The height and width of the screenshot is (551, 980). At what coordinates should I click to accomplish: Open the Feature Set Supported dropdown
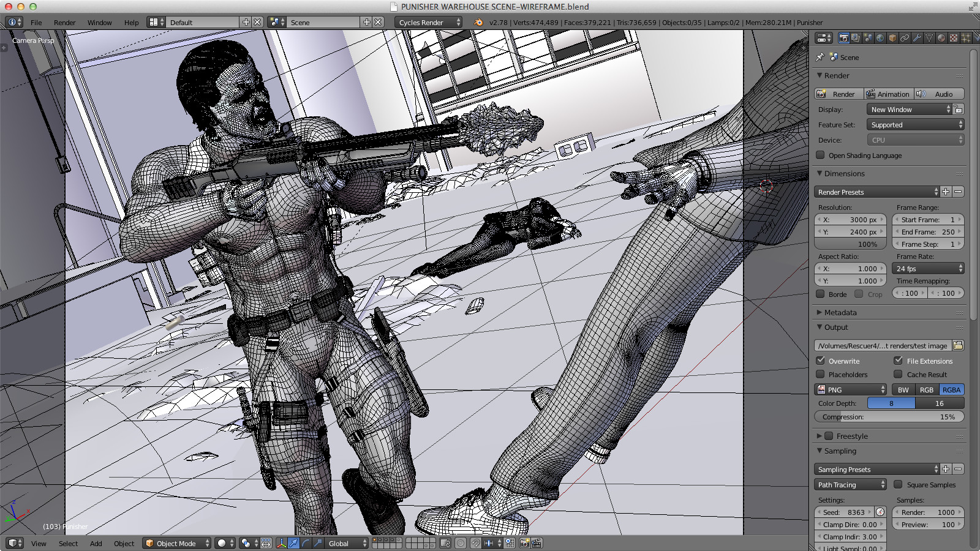tap(916, 124)
